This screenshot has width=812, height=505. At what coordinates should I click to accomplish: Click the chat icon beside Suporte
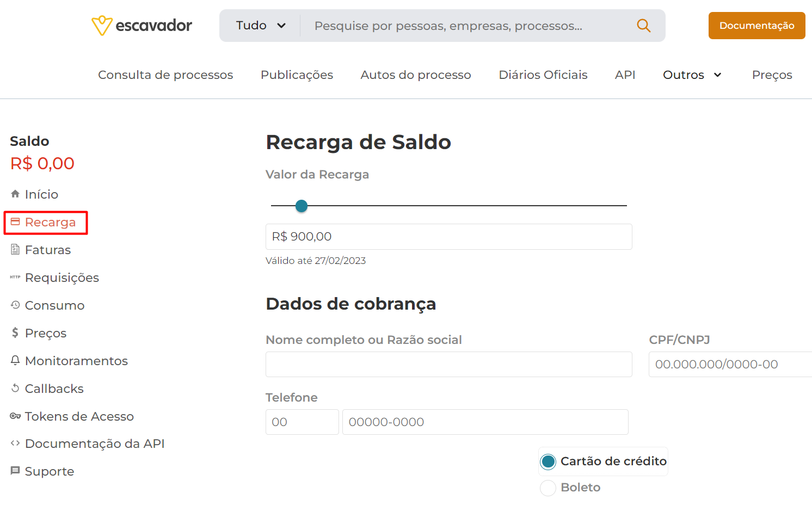click(x=15, y=470)
